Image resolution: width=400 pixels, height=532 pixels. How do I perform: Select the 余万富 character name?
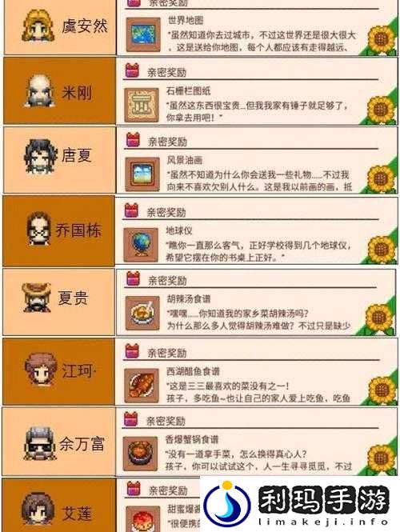(x=82, y=444)
